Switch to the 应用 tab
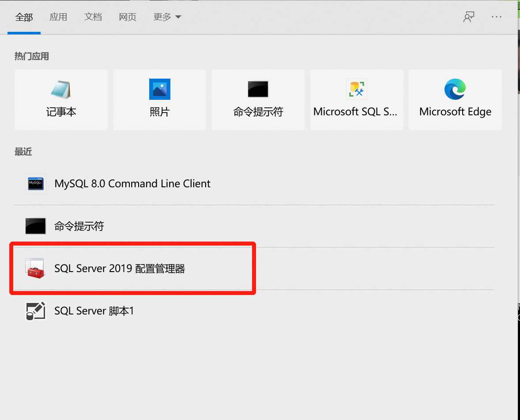This screenshot has width=520, height=420. 58,17
